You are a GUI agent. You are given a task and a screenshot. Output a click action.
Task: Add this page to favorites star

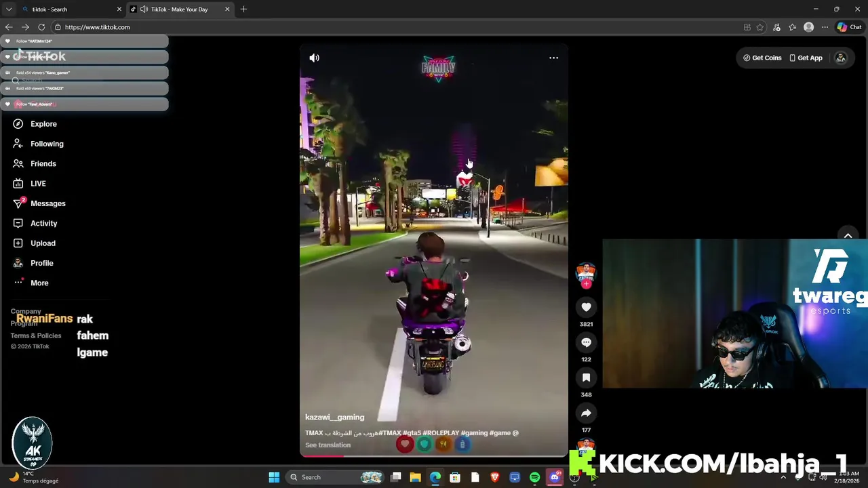(760, 27)
